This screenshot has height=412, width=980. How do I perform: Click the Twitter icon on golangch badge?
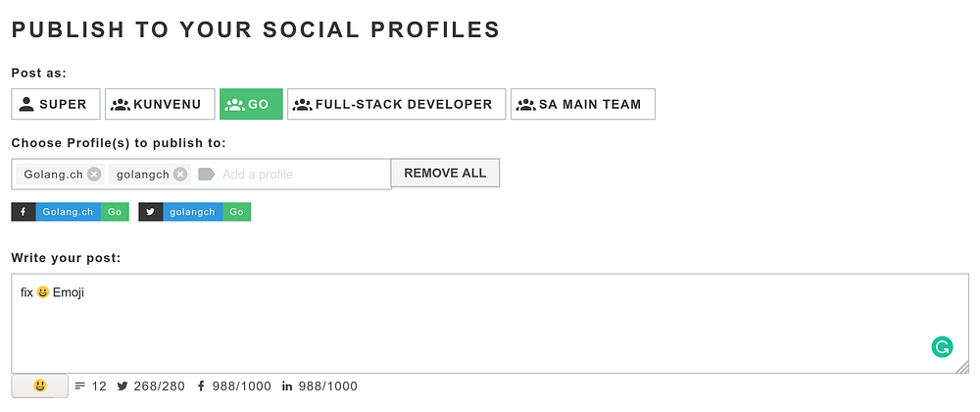coord(151,212)
